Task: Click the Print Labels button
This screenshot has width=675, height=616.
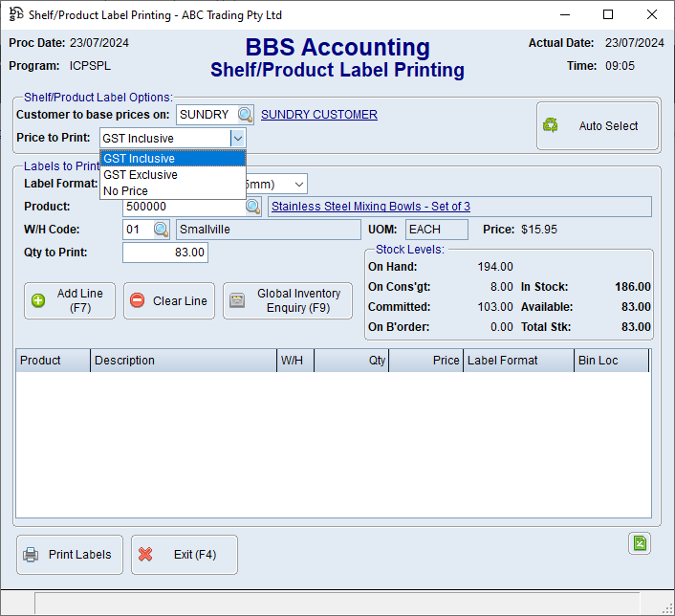Action: [x=69, y=555]
